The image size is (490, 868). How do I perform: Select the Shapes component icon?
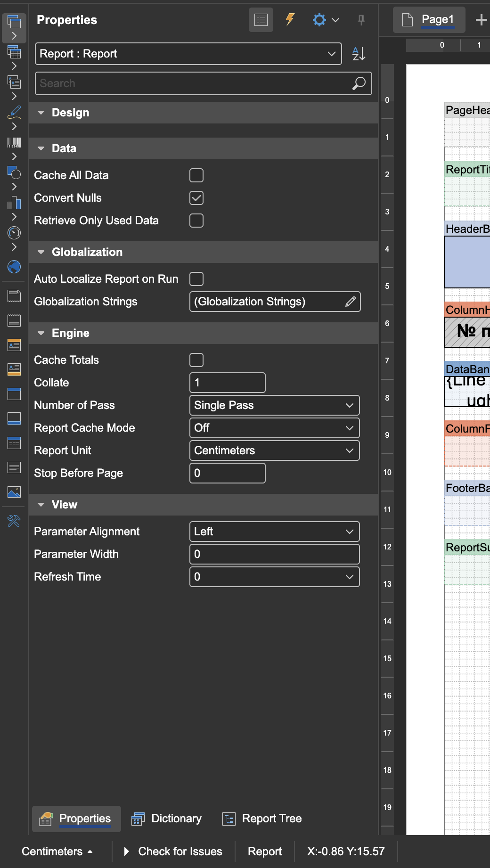point(14,172)
